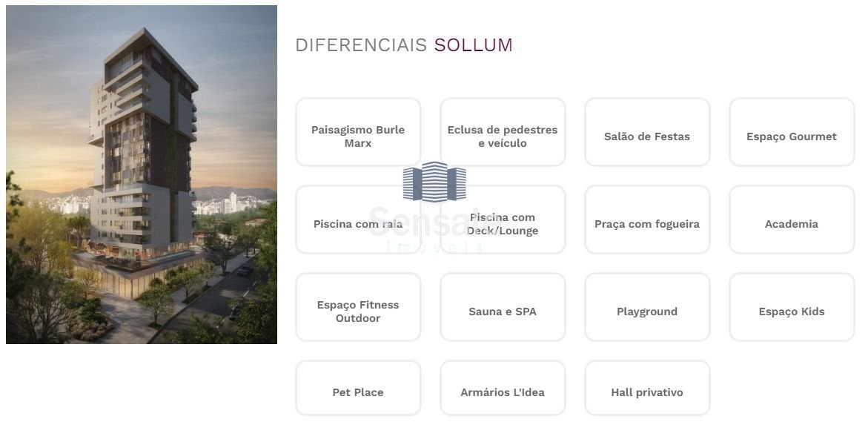Click the Eclusa de pedestres e veículo card
Viewport: 868px width, 422px height.
point(503,132)
